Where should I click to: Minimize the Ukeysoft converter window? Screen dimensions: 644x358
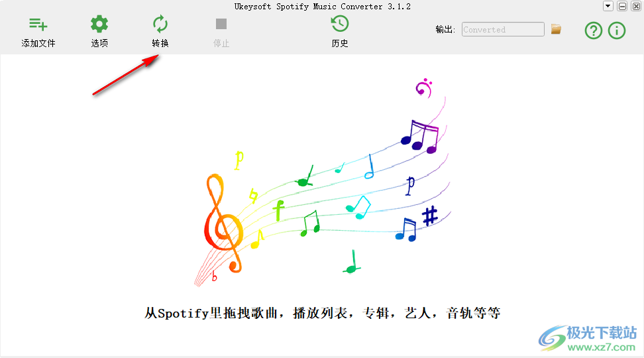coord(623,6)
